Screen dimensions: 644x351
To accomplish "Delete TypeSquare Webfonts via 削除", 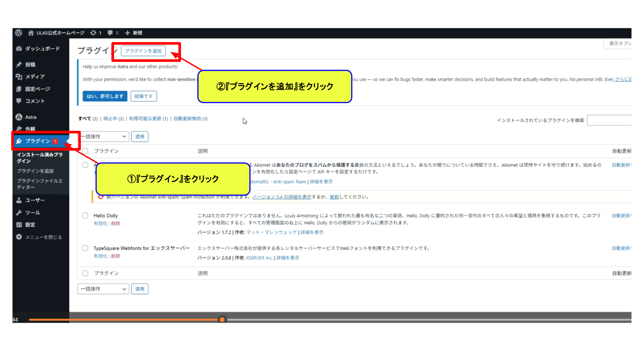I will click(x=115, y=256).
